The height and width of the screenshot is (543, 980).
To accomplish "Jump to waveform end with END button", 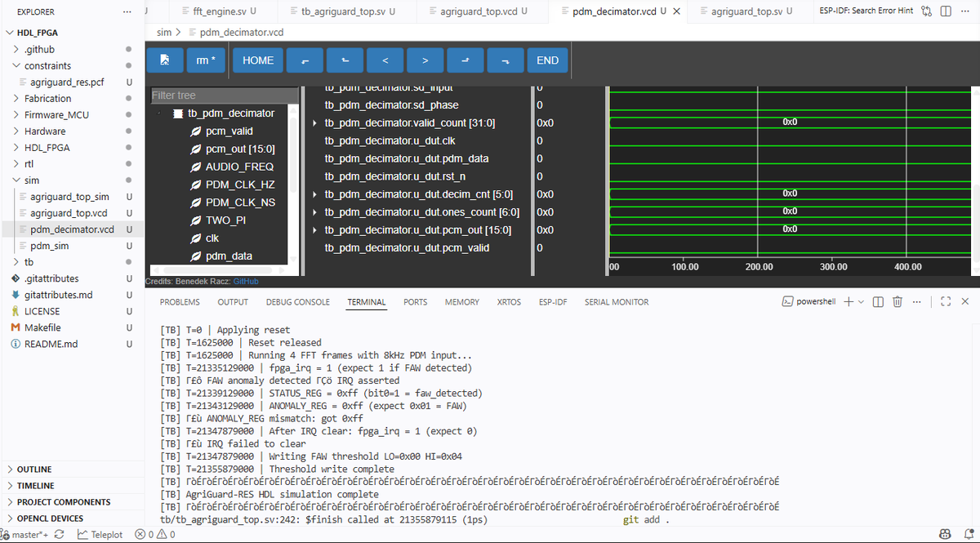I will (x=547, y=60).
